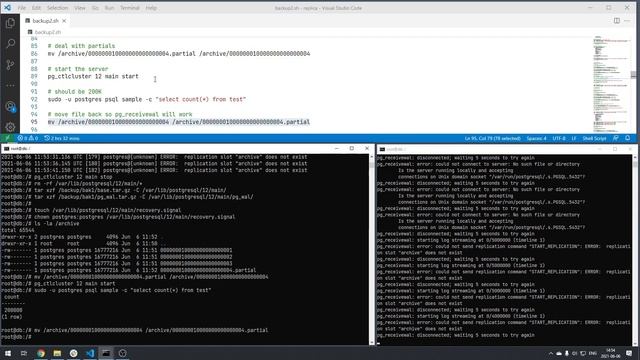Open the Go menu
The image size is (640, 360).
pos(95,8)
